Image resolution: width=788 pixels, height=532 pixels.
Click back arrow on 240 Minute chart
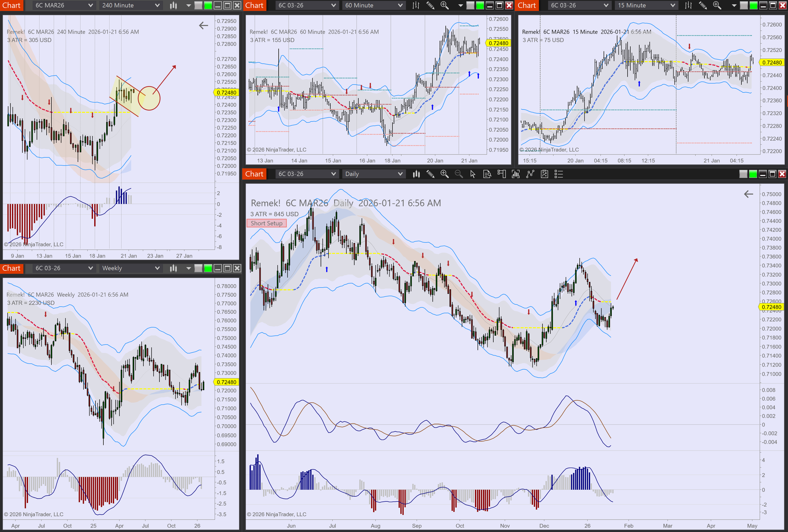[x=203, y=26]
